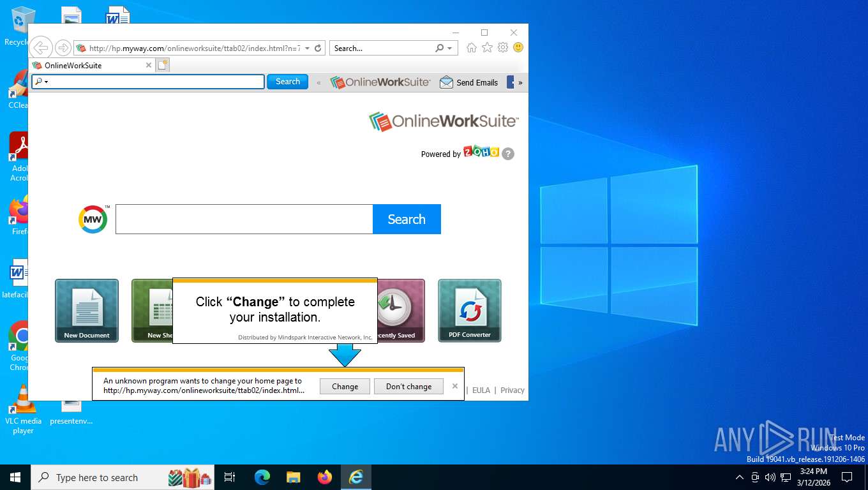Click the gray question mark help icon
Viewport: 868px width, 490px height.
pyautogui.click(x=508, y=154)
